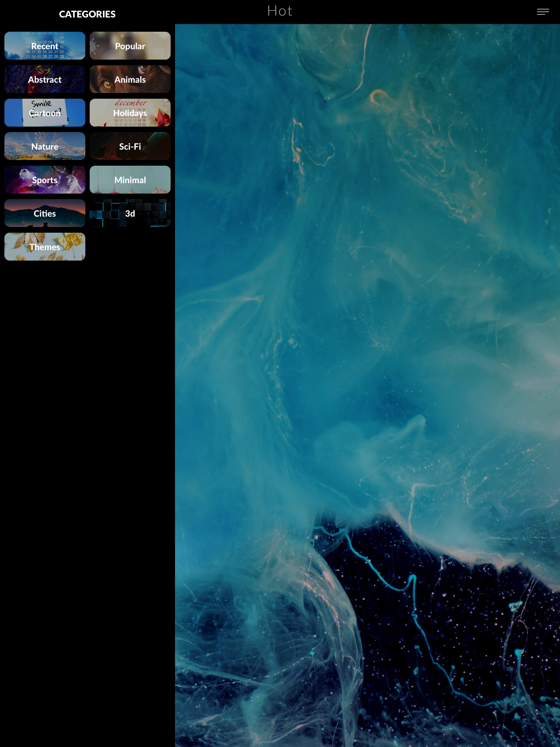Click black top bar beside Hot
Viewport: 560px width, 747px height.
(405, 12)
